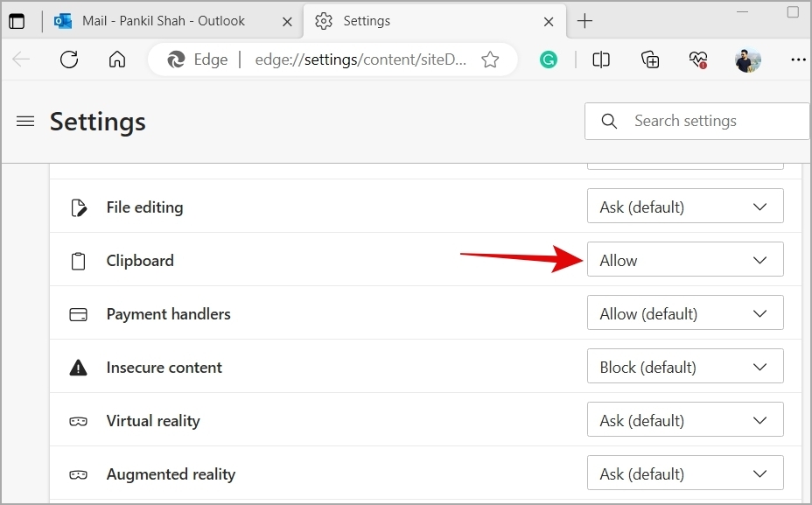Image resolution: width=812 pixels, height=505 pixels.
Task: Maximize the Edge browser window
Action: (793, 12)
